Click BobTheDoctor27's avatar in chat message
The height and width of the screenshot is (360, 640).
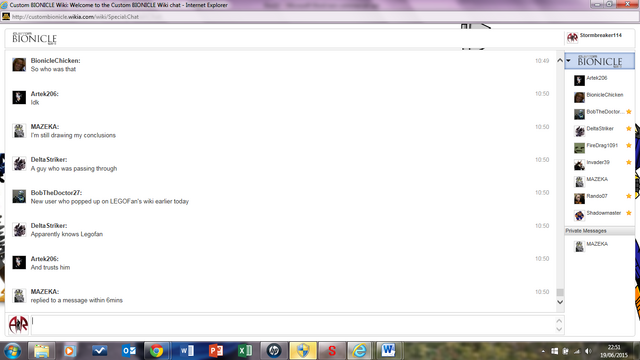click(x=19, y=196)
